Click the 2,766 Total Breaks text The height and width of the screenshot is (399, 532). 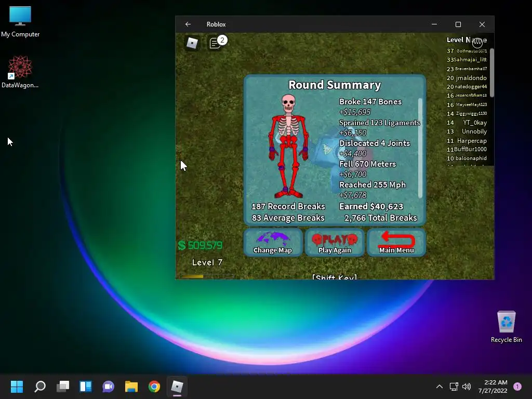380,218
